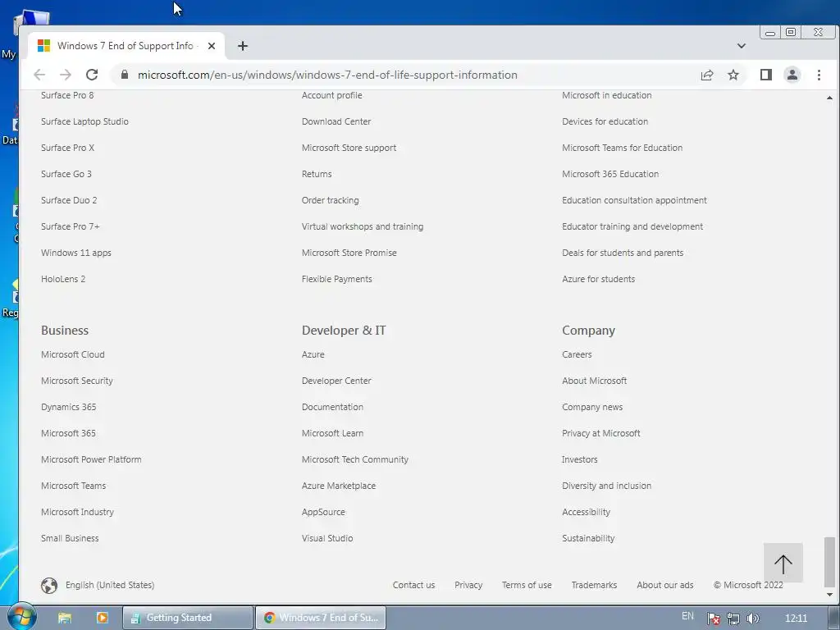Click the back-to-top arrow button
Viewport: 840px width, 630px height.
783,563
